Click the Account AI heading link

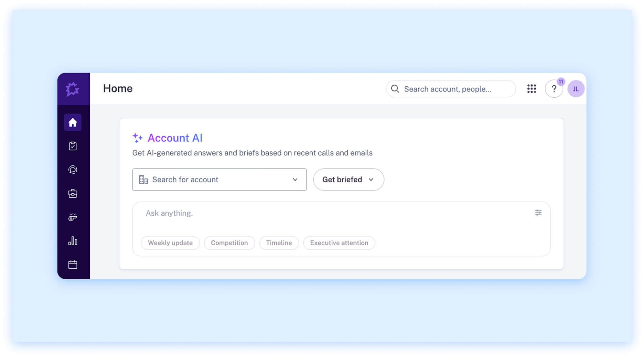(x=175, y=138)
